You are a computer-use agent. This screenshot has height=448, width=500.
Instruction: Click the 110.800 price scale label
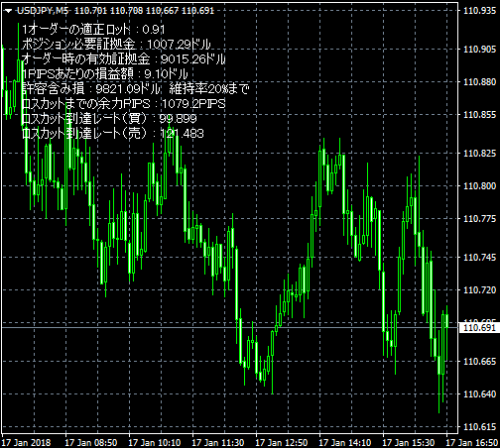click(479, 185)
